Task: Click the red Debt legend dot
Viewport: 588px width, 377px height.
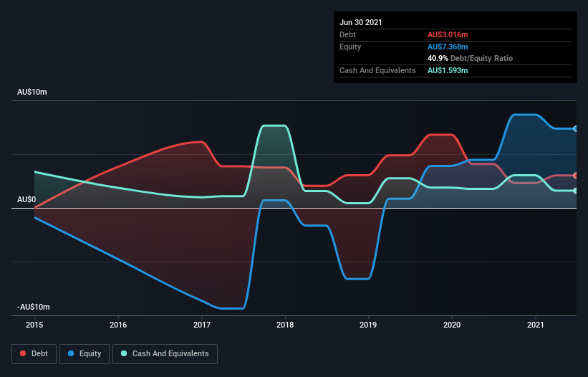Action: coord(23,353)
